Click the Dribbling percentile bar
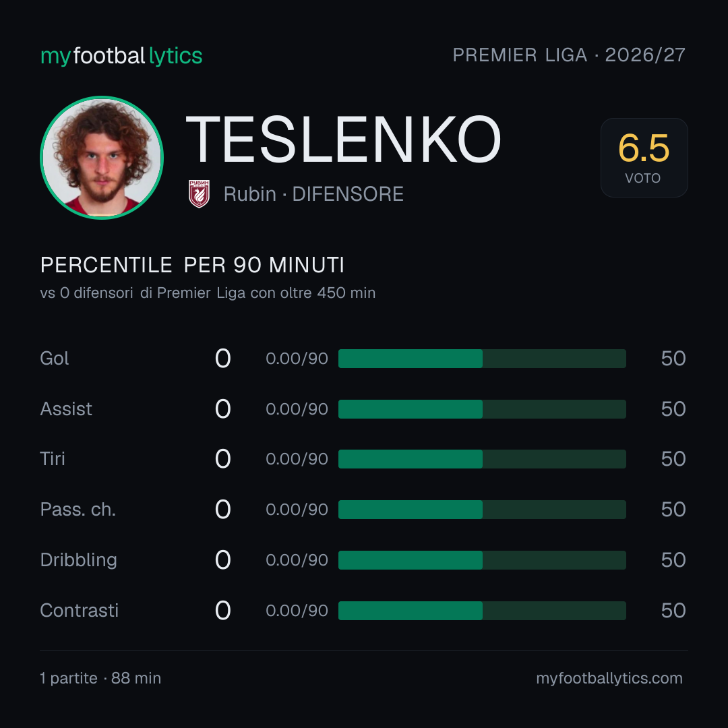Viewport: 728px width, 728px height. coord(482,560)
